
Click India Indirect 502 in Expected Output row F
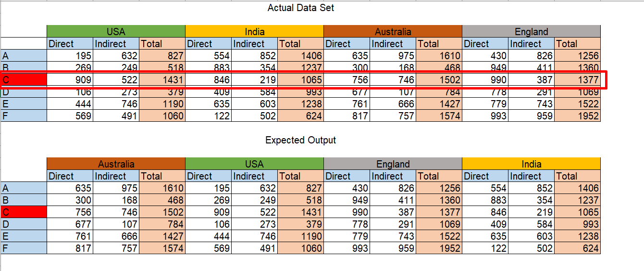click(531, 248)
